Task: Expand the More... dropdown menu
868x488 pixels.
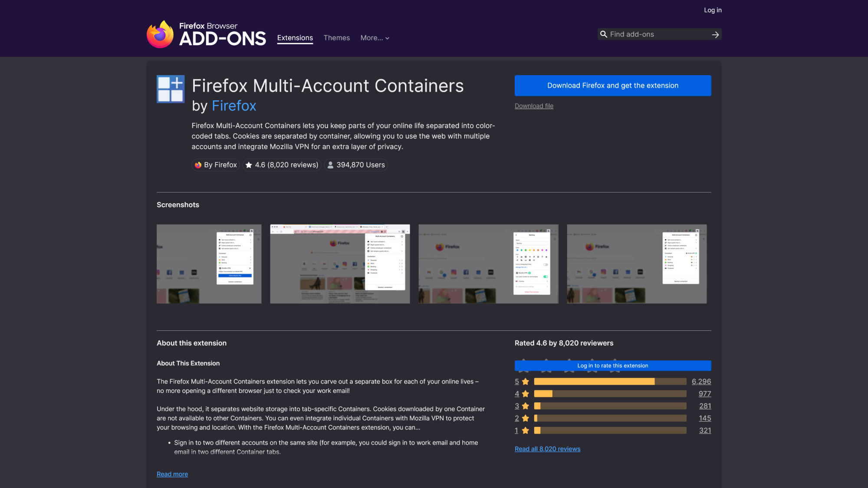Action: pos(375,38)
